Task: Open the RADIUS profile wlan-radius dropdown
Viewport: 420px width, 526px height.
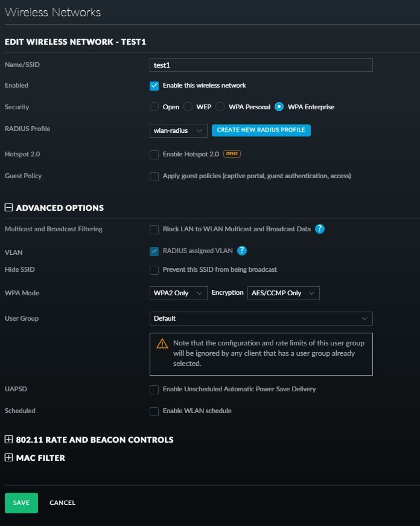Action: tap(178, 130)
